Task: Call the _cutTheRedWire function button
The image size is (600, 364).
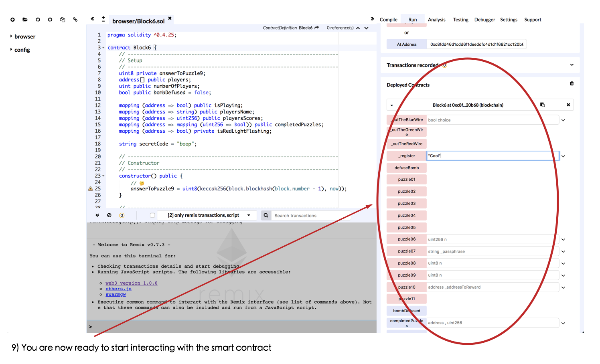Action: point(407,144)
